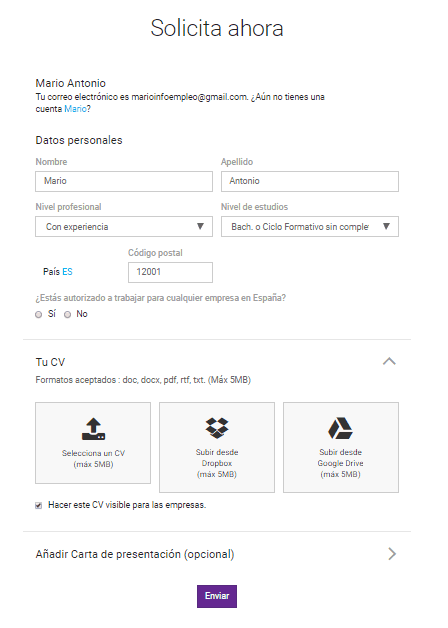Click Subir desde Dropbox text
The width and height of the screenshot is (448, 628).
(x=217, y=457)
